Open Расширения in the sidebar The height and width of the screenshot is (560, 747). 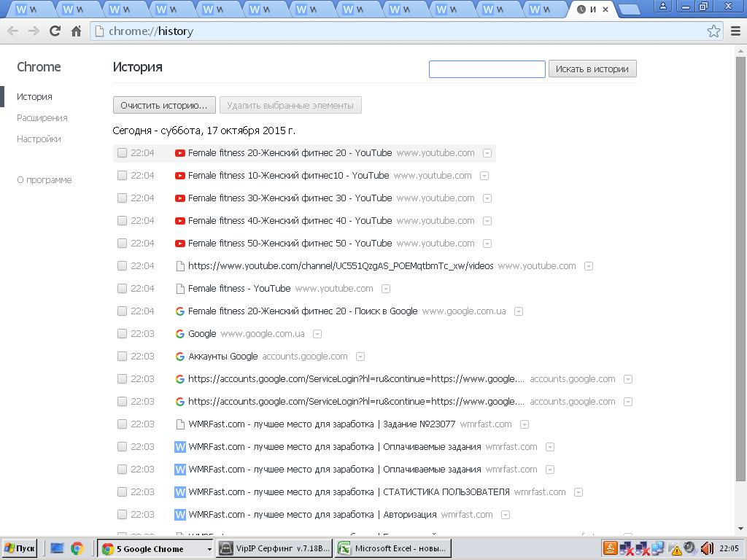click(x=42, y=117)
